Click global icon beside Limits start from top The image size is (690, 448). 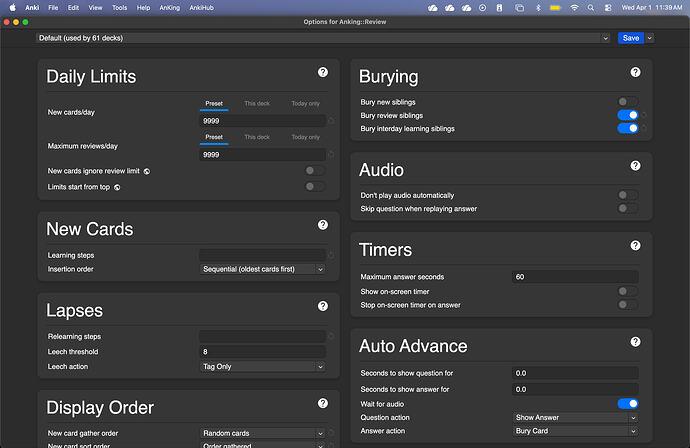click(x=117, y=187)
